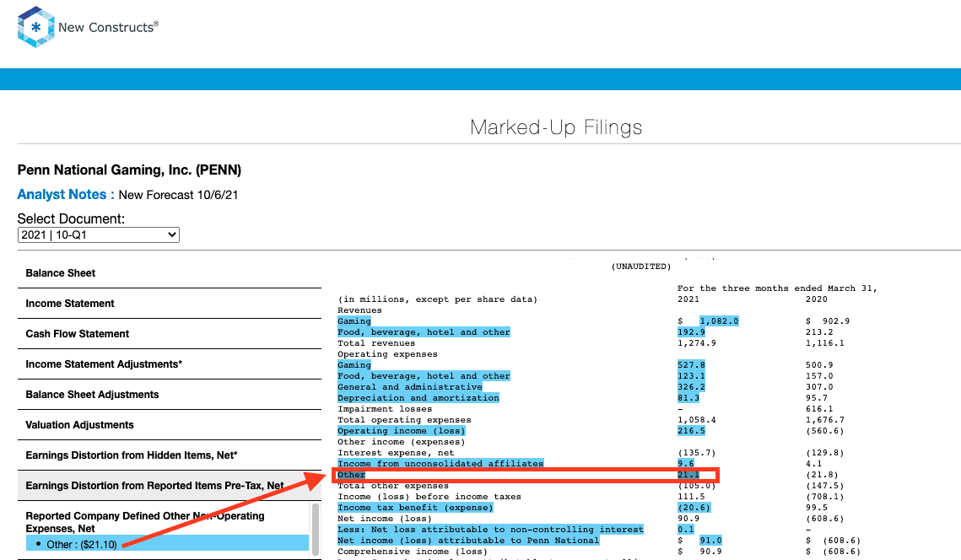Click highlighted Food, beverage, hotel revenue label
The image size is (961, 560).
click(x=424, y=332)
